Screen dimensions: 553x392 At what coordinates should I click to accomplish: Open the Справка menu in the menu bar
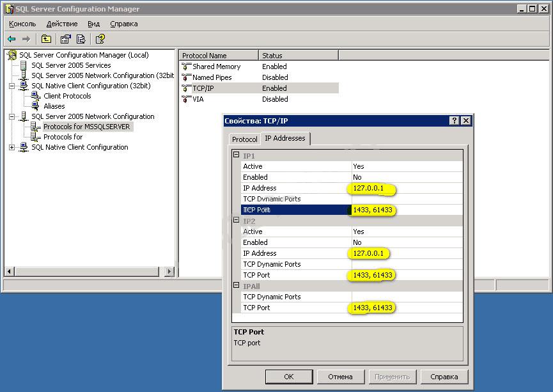[x=124, y=24]
